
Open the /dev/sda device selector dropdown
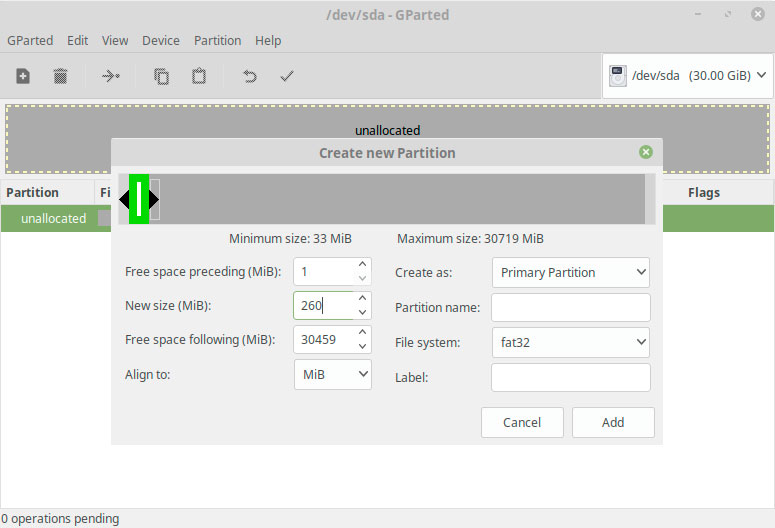(x=688, y=76)
